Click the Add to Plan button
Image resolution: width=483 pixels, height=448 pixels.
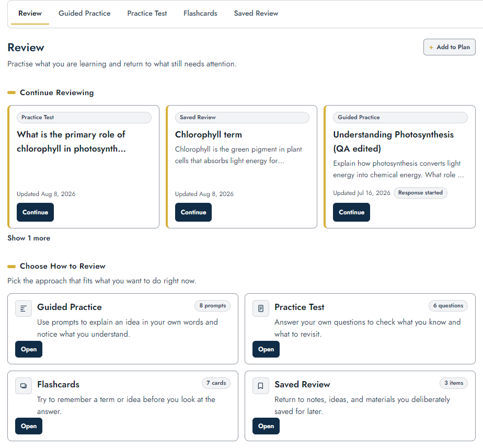pos(449,47)
